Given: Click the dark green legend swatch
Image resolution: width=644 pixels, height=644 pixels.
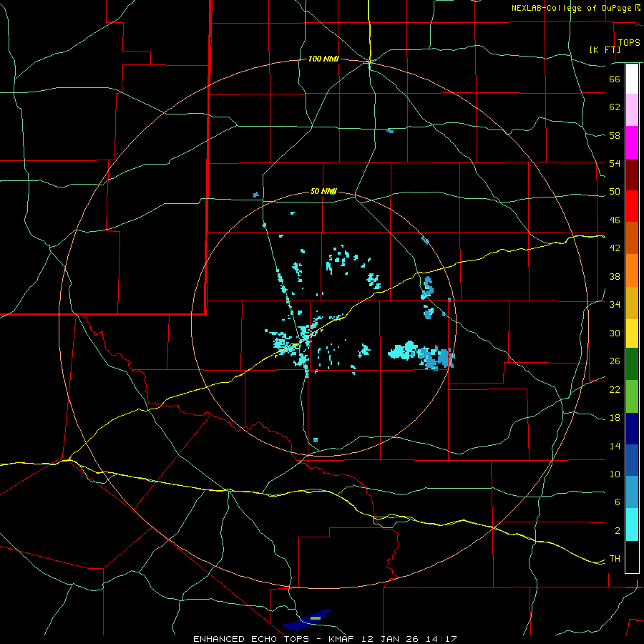Looking at the screenshot, I should point(632,364).
